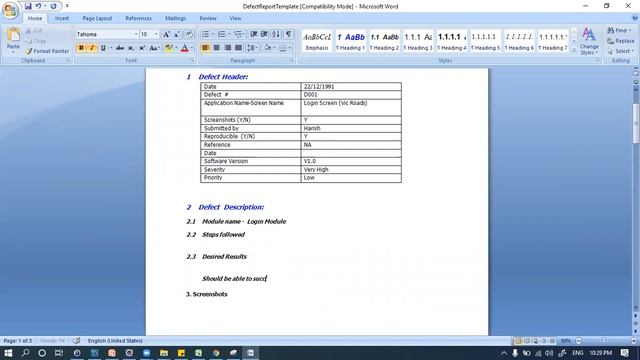Viewport: 640px width, 360px height.
Task: Shrink font size
Action: [177, 35]
